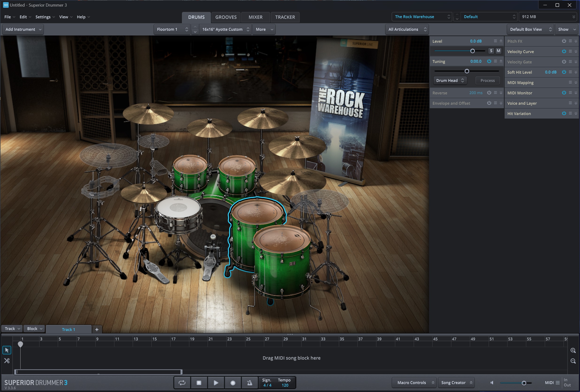The height and width of the screenshot is (392, 580).
Task: Enable the Pitch FX power button
Action: click(x=564, y=41)
